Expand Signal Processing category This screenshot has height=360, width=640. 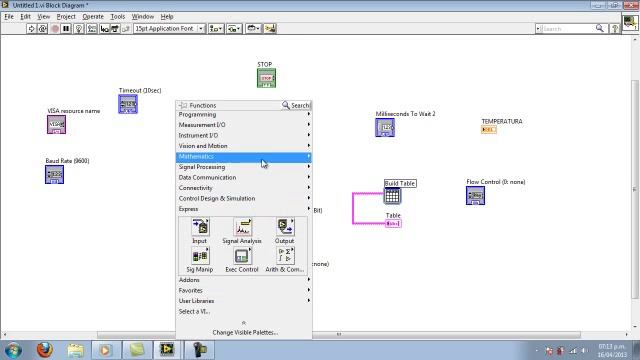[244, 167]
